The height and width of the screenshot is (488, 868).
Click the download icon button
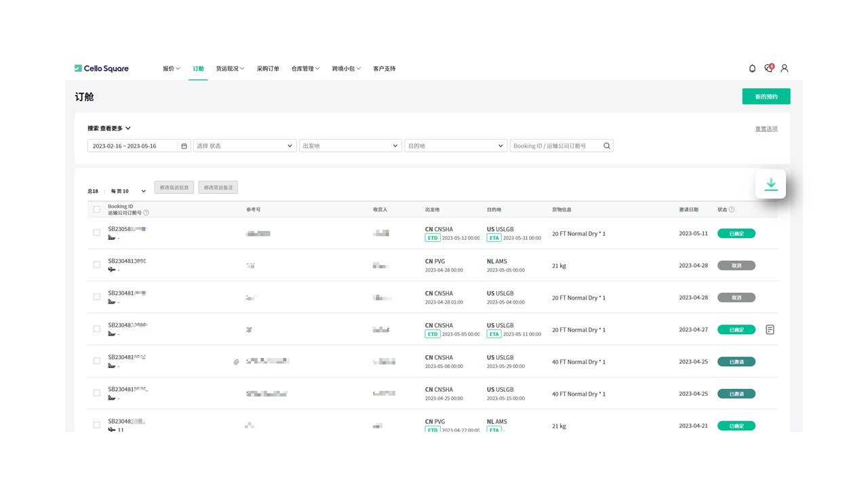(x=770, y=184)
